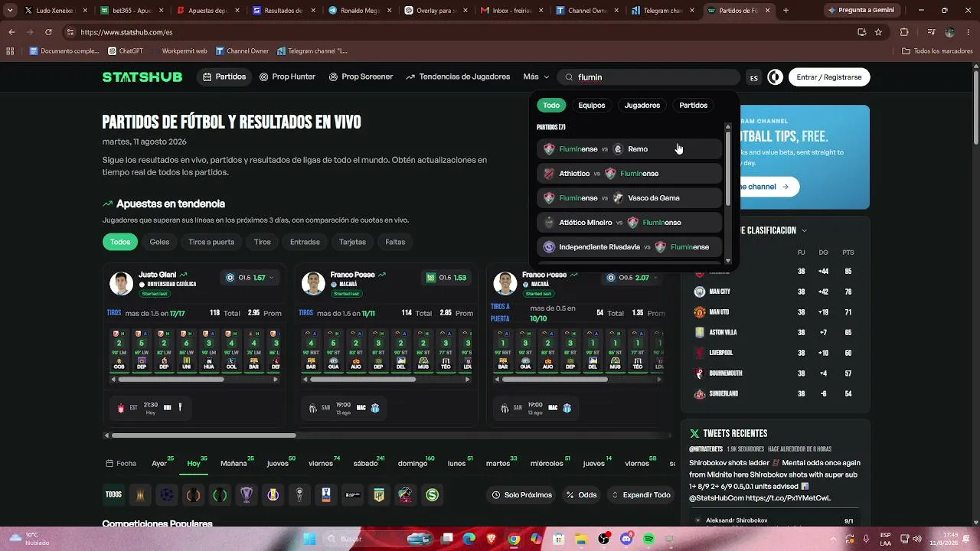The width and height of the screenshot is (980, 551).
Task: Click the Chrome address bar URL
Action: point(126,32)
